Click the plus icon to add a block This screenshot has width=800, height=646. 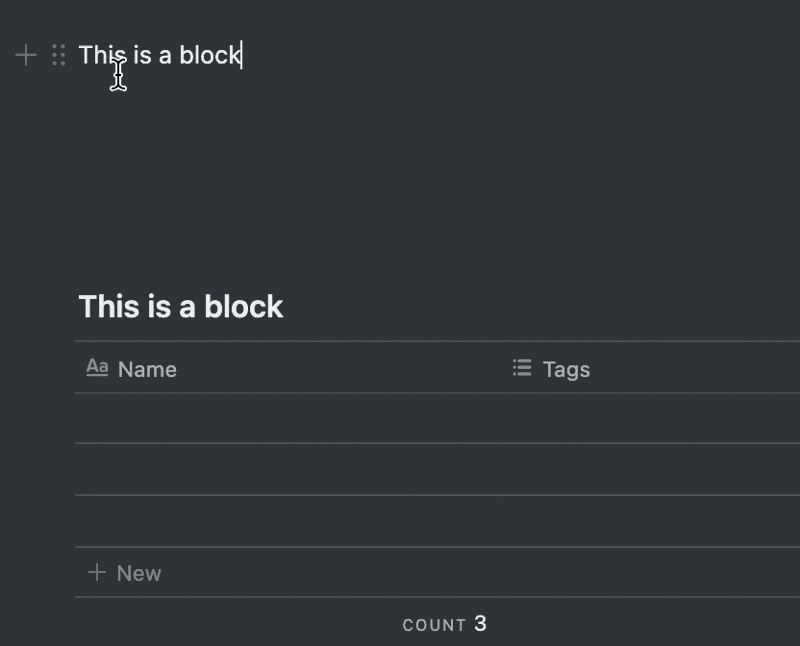[24, 55]
